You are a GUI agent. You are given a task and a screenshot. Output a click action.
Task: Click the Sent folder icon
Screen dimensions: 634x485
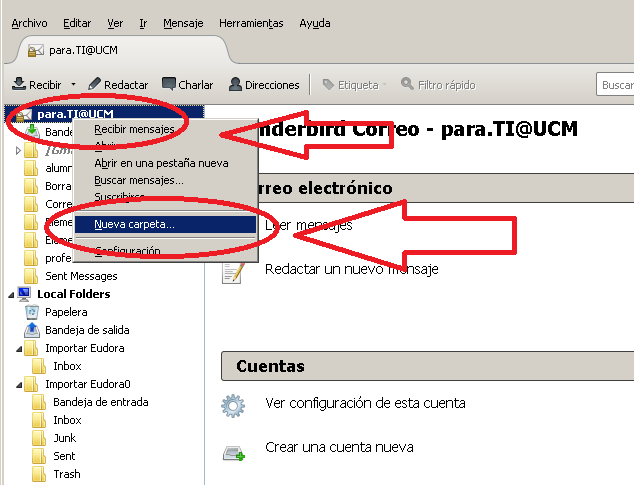(39, 456)
